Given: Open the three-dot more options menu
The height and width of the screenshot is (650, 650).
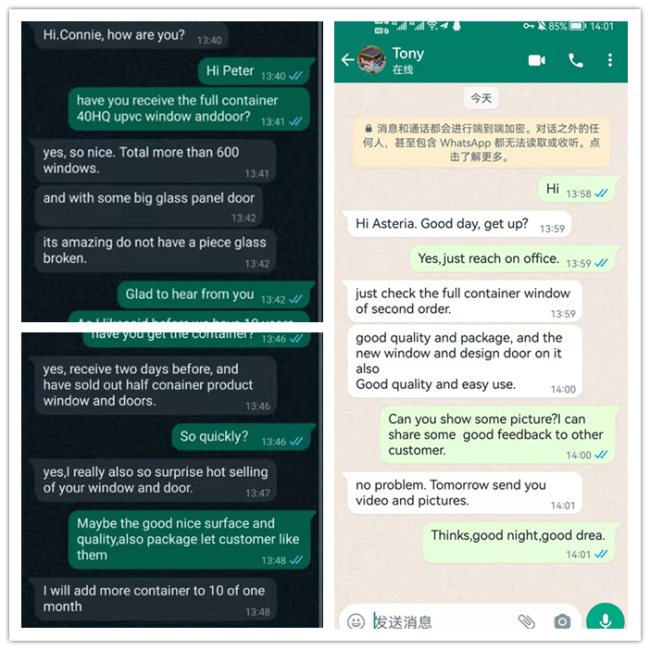Looking at the screenshot, I should [x=610, y=60].
